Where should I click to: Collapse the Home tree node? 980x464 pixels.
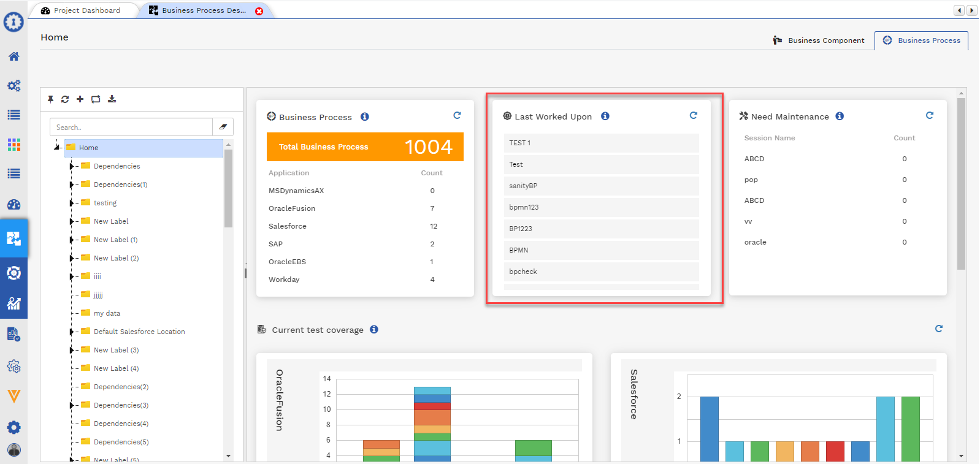pyautogui.click(x=56, y=148)
